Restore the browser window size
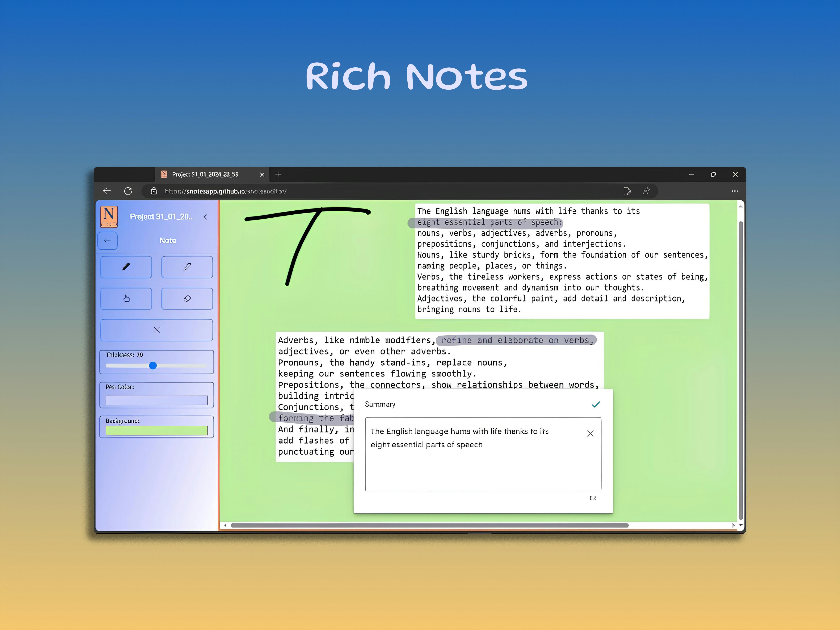 click(713, 174)
